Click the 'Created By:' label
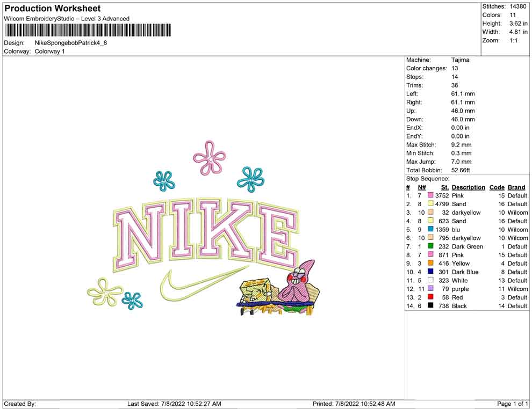Image resolution: width=532 pixels, height=409 pixels. [x=20, y=404]
